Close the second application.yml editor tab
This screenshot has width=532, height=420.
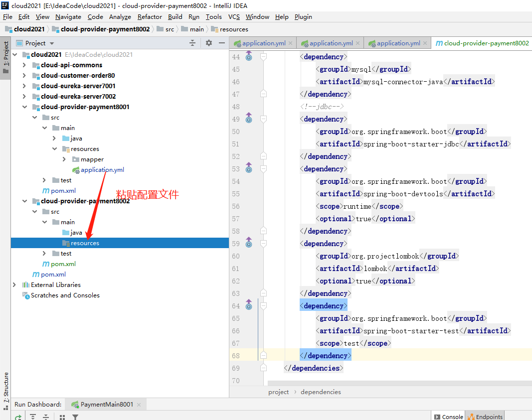[x=357, y=43]
